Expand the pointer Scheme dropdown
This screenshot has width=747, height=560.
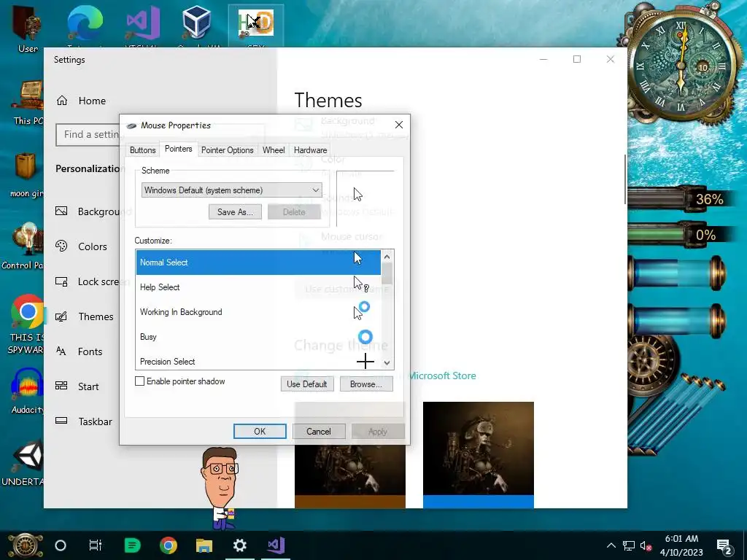[x=231, y=190]
